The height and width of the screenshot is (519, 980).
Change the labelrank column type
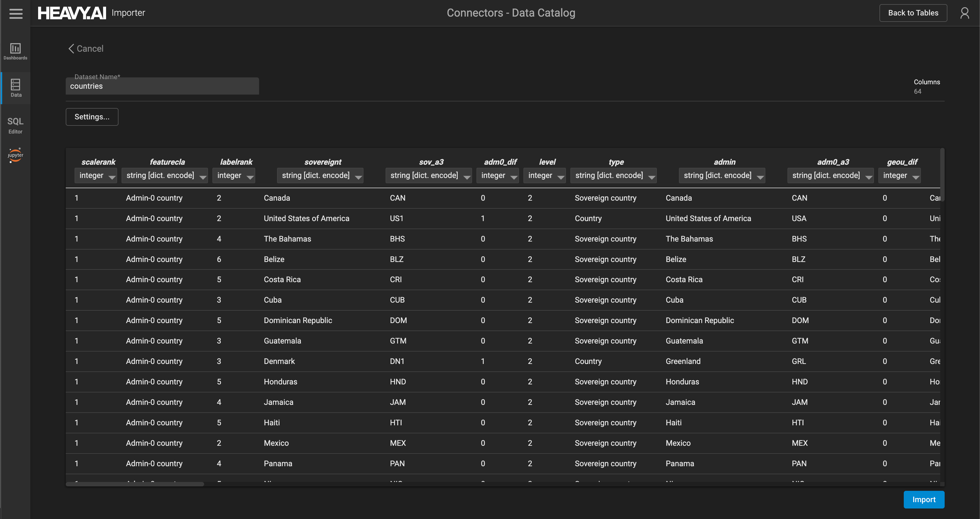(x=234, y=175)
